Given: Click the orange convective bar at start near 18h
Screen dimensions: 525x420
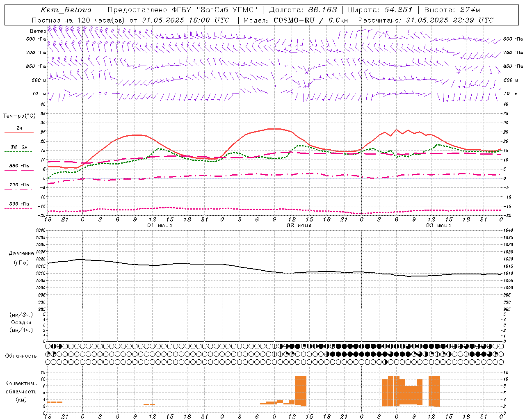Looking at the screenshot, I should tap(55, 402).
